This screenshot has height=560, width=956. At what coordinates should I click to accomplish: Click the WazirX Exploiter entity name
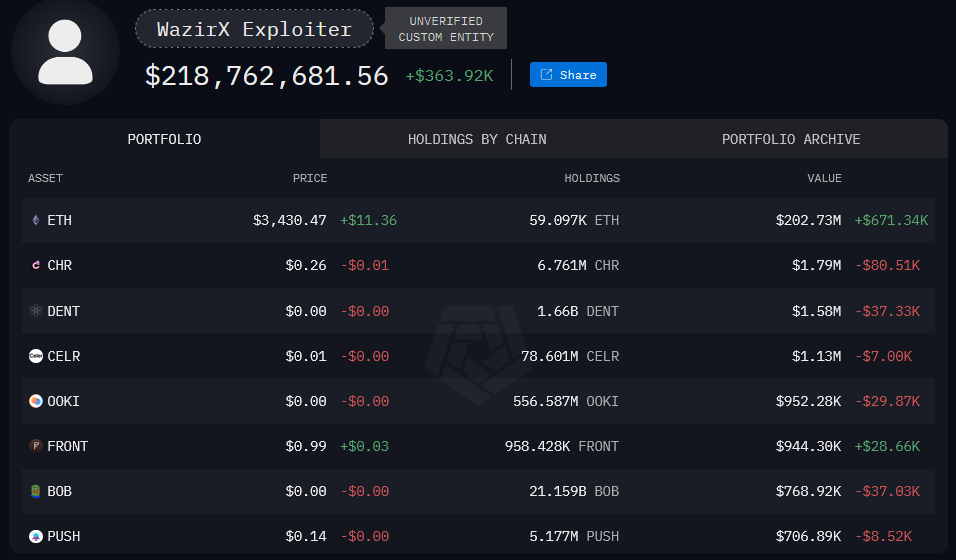(254, 29)
